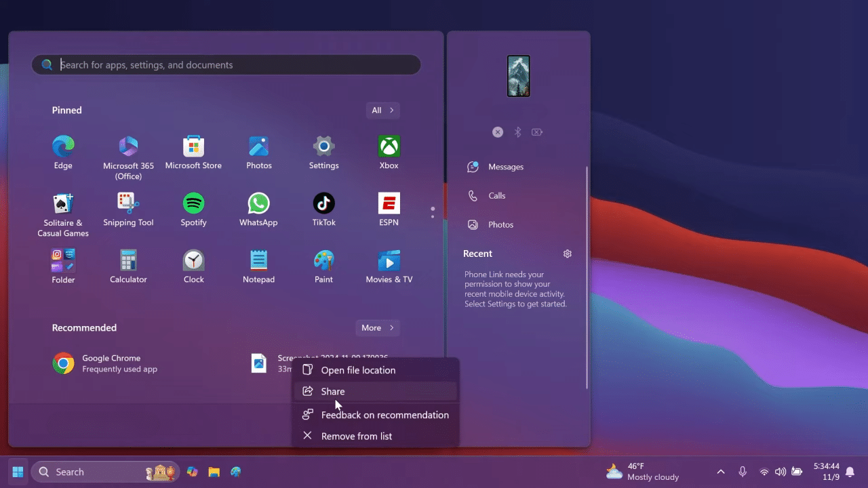Open the weather widget 46°F Mostly cloudy
The width and height of the screenshot is (868, 488).
[642, 472]
